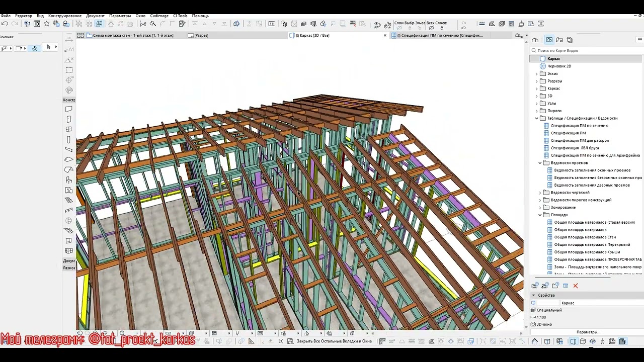Open the Конструирование menu
The width and height of the screenshot is (644, 362).
click(x=65, y=16)
